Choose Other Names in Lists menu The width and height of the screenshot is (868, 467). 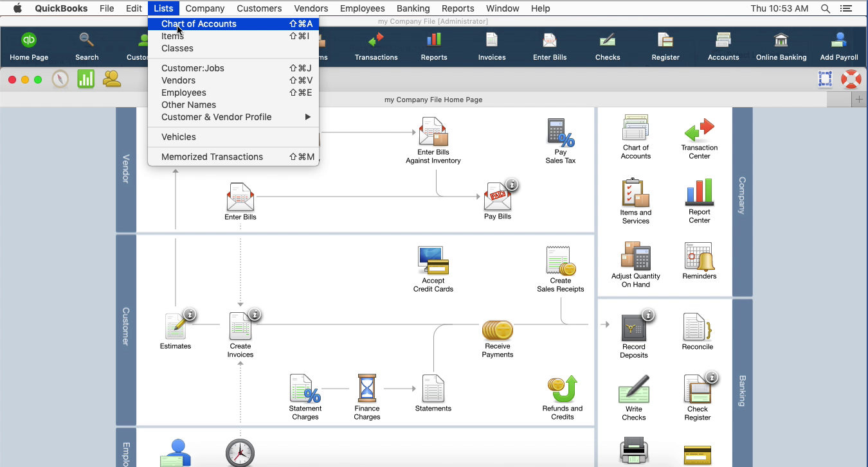(233, 105)
